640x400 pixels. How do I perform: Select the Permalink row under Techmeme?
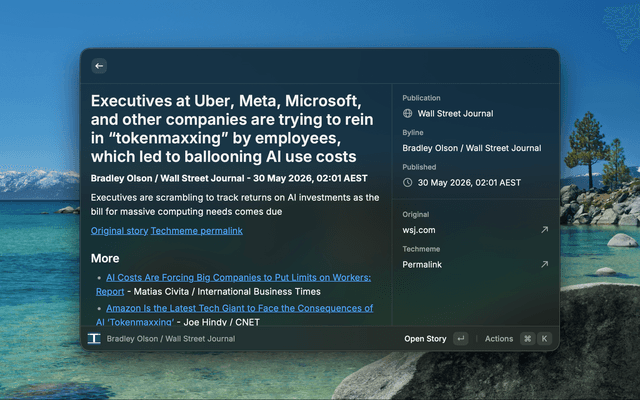(475, 264)
